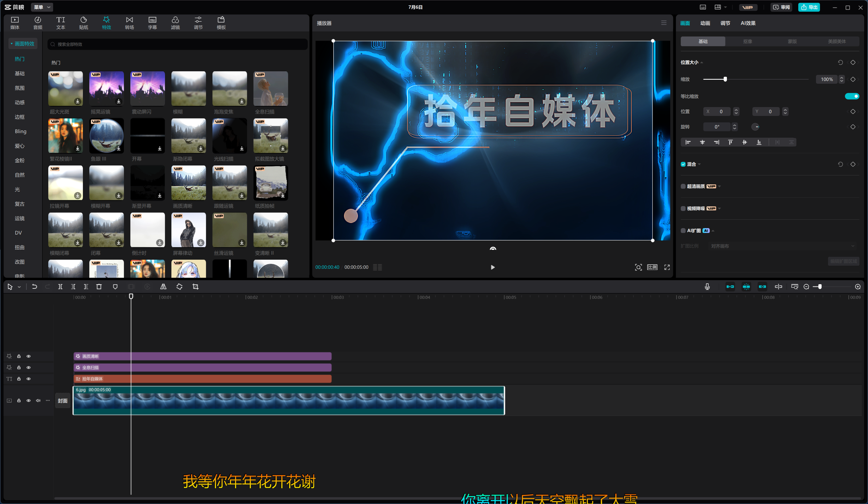
Task: Click the 封面 cover button
Action: tap(63, 401)
